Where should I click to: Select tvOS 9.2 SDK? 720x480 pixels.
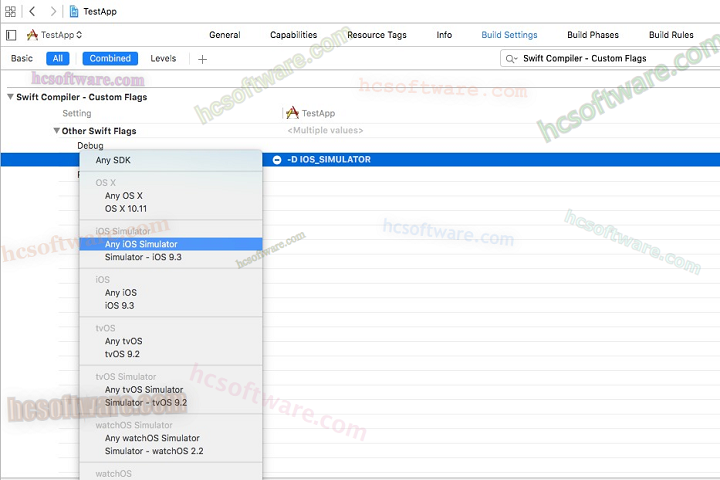tap(171, 354)
